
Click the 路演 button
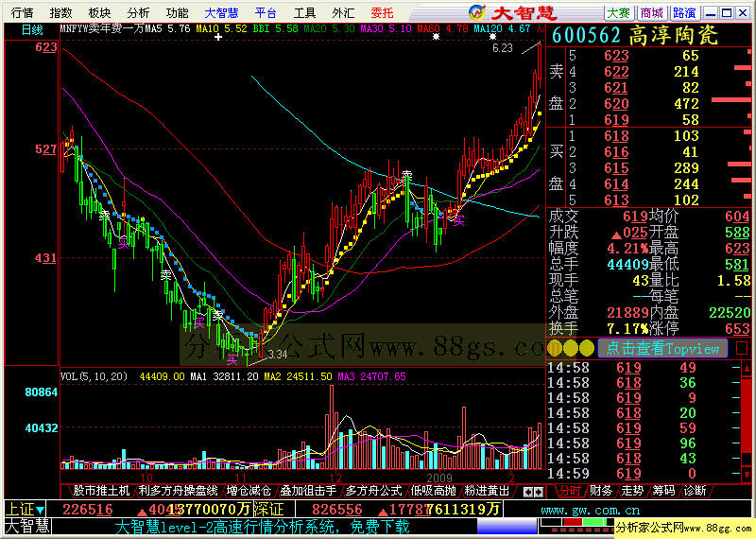[684, 12]
